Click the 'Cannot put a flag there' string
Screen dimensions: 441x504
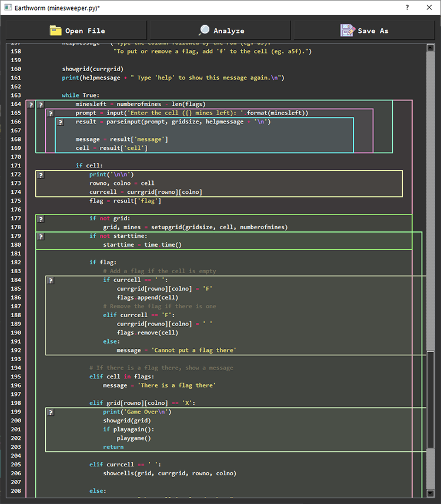pyautogui.click(x=193, y=351)
